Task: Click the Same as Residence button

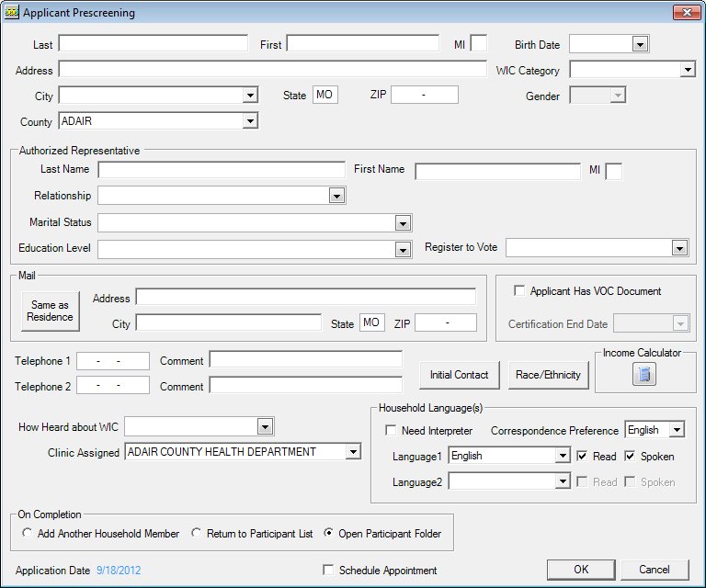Action: [50, 311]
